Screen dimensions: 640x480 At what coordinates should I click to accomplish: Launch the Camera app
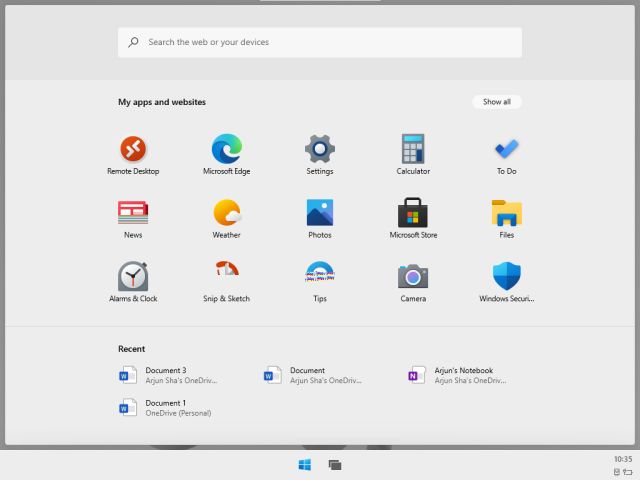[x=413, y=282]
